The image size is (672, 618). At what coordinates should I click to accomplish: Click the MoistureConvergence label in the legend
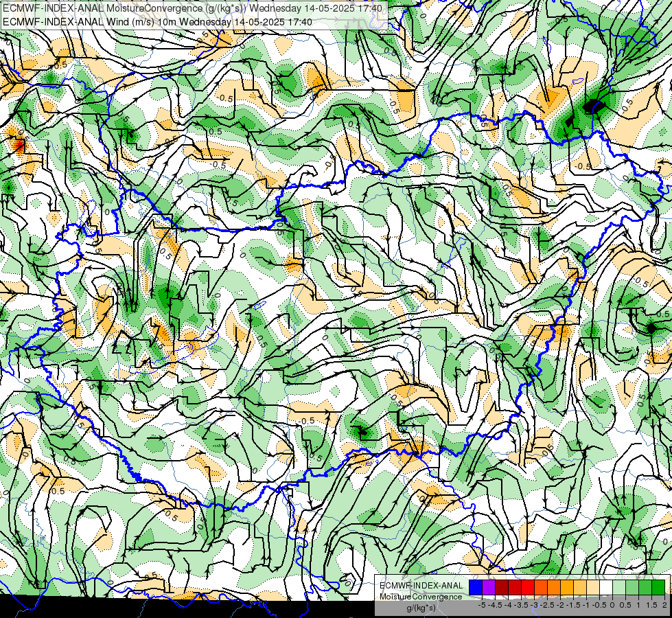pyautogui.click(x=421, y=597)
